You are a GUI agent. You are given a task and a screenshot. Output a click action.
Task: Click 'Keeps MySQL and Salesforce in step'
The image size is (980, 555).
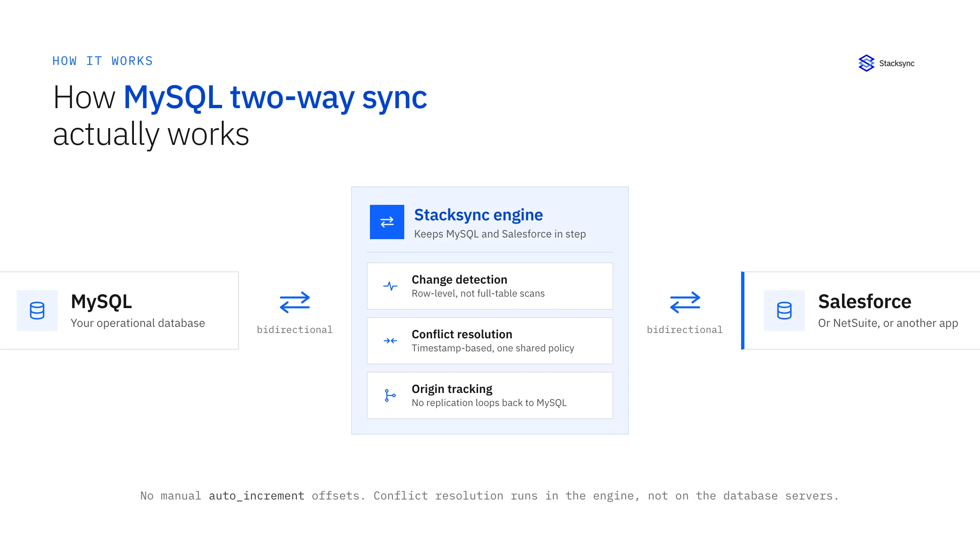tap(500, 234)
